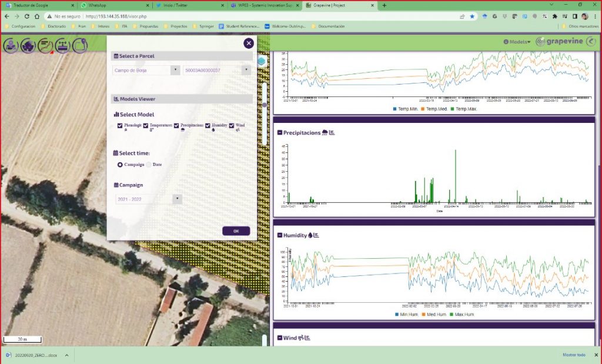The width and height of the screenshot is (602, 364).
Task: Click the user profile icon in the green toolbar
Action: click(11, 45)
